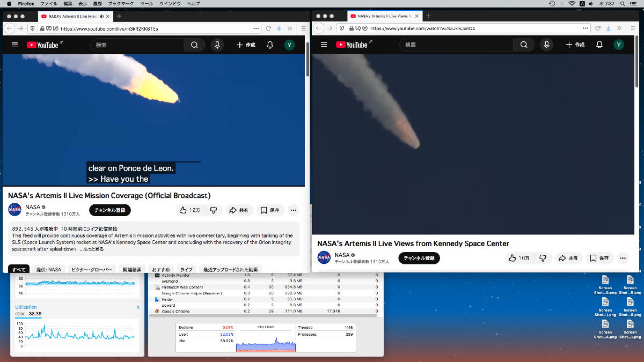
Task: Click search magnifier button in left YouTube window
Action: coord(195,45)
